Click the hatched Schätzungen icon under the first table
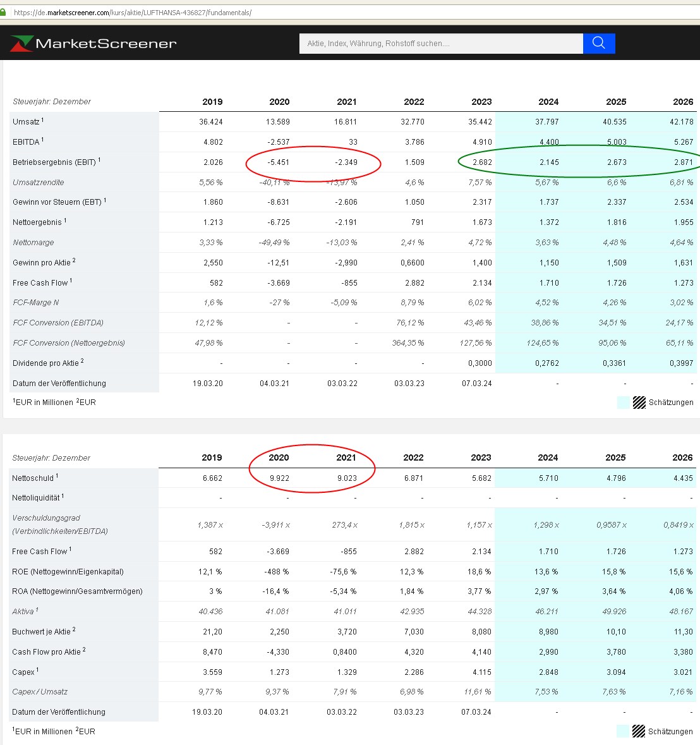Screen dimensions: 700x745 coord(638,403)
